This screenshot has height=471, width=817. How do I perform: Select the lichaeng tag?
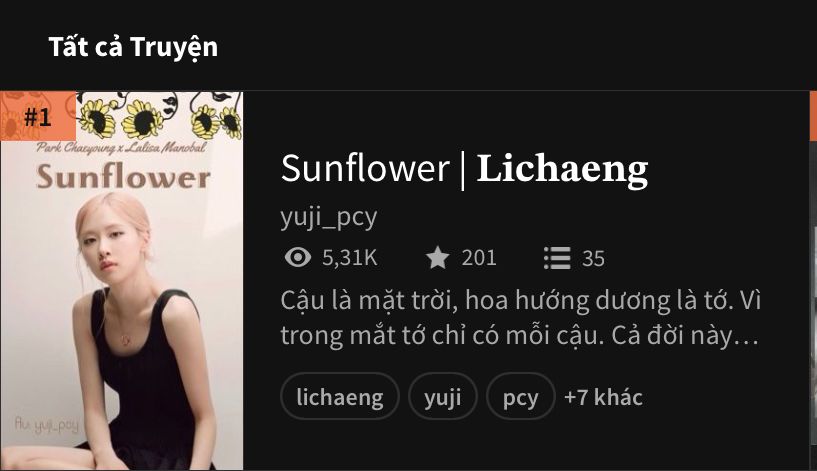tap(340, 396)
